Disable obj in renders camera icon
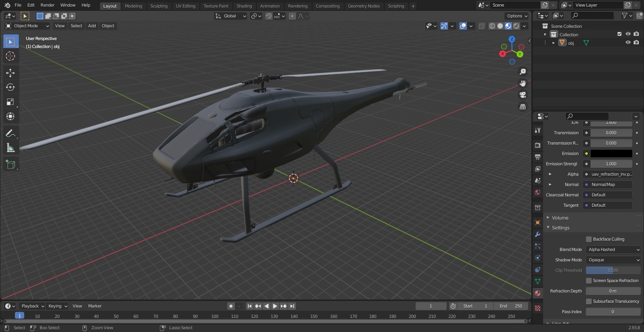 636,43
